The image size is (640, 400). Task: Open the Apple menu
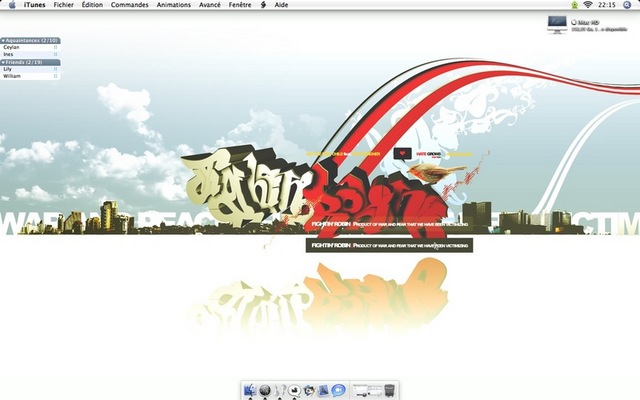pyautogui.click(x=11, y=5)
